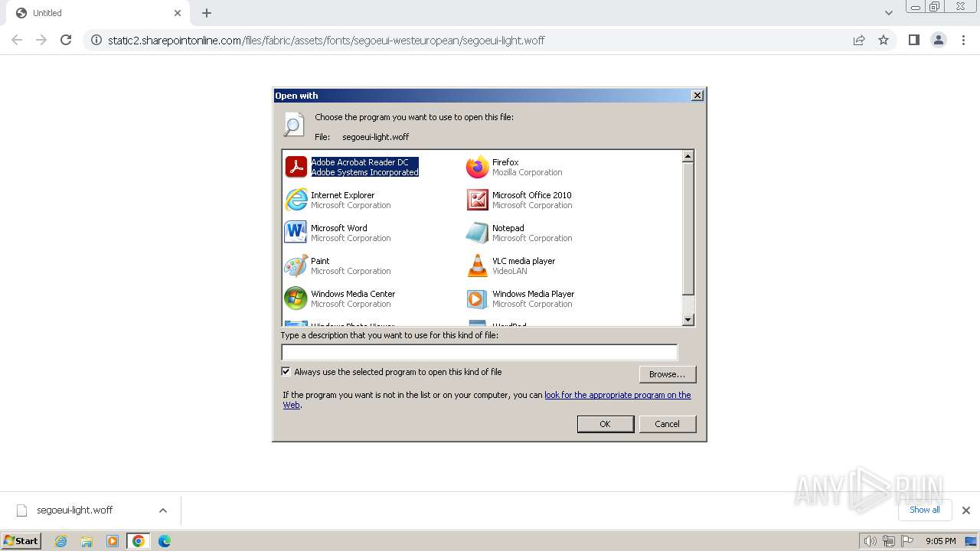Pick the Paint program icon
The height and width of the screenshot is (551, 980).
[296, 266]
